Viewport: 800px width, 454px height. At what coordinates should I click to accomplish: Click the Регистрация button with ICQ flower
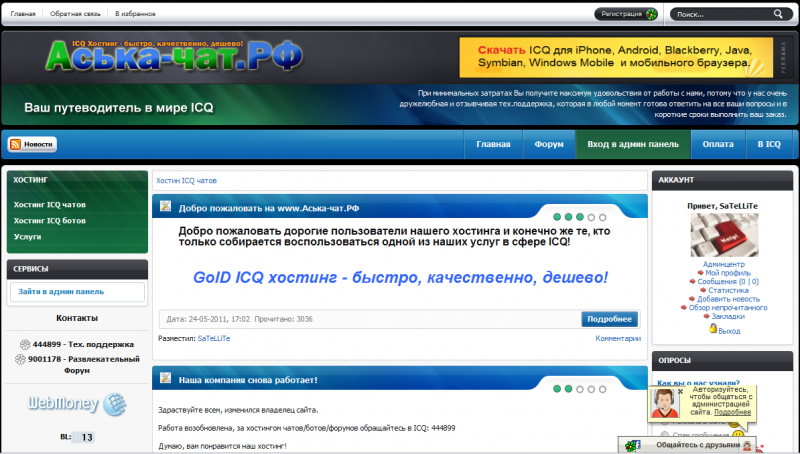pyautogui.click(x=626, y=14)
